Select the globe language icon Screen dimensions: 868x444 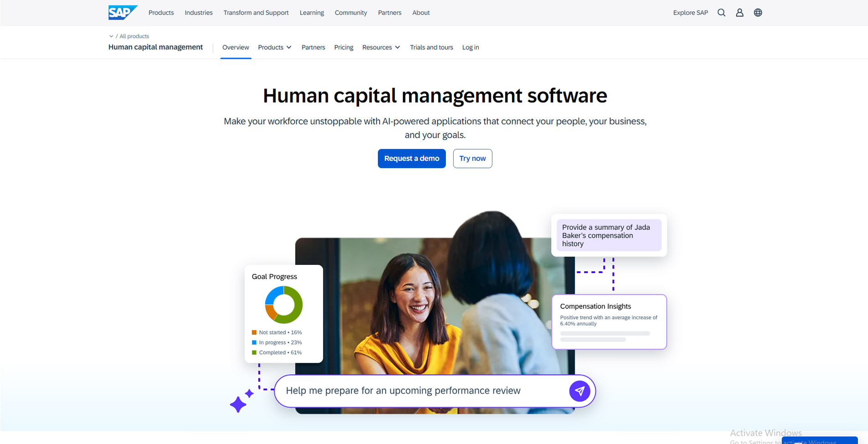(758, 12)
